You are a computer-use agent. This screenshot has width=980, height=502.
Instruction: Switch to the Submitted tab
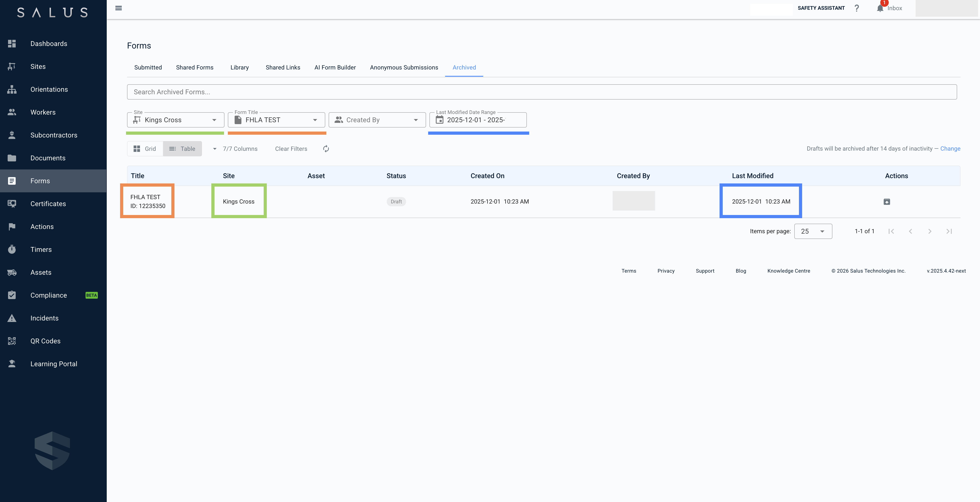coord(148,67)
